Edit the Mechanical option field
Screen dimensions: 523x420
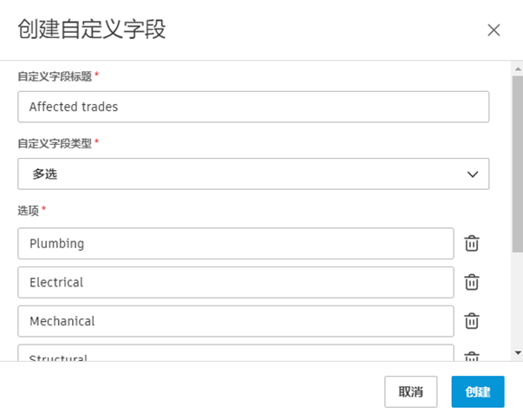(x=235, y=321)
